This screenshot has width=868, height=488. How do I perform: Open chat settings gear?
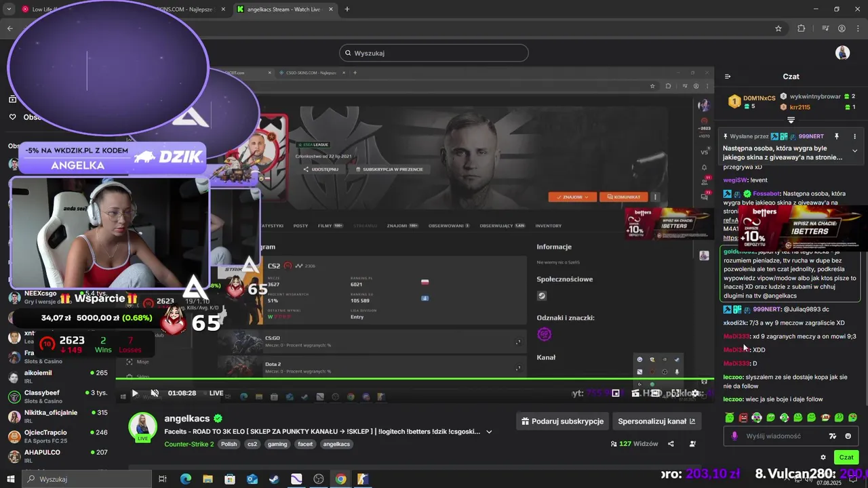point(823,457)
